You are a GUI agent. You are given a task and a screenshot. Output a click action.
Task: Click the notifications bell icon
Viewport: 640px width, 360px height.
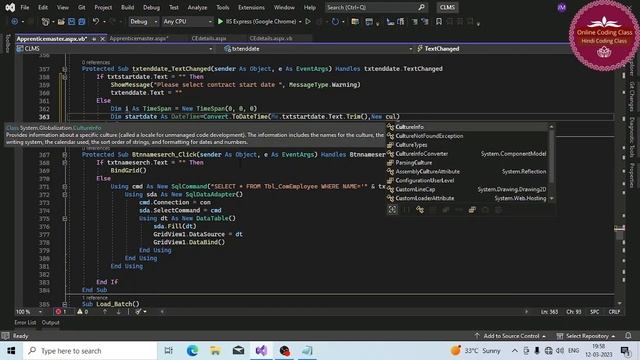tap(628, 336)
